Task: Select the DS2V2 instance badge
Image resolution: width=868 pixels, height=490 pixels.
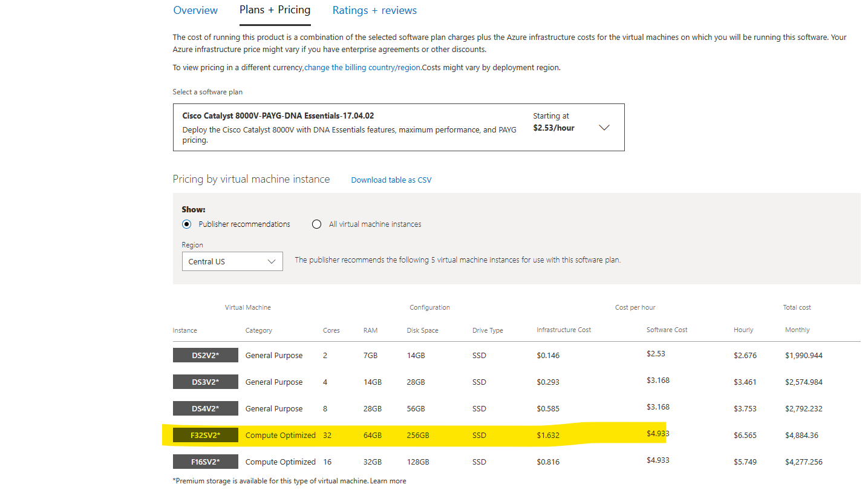Action: (205, 355)
